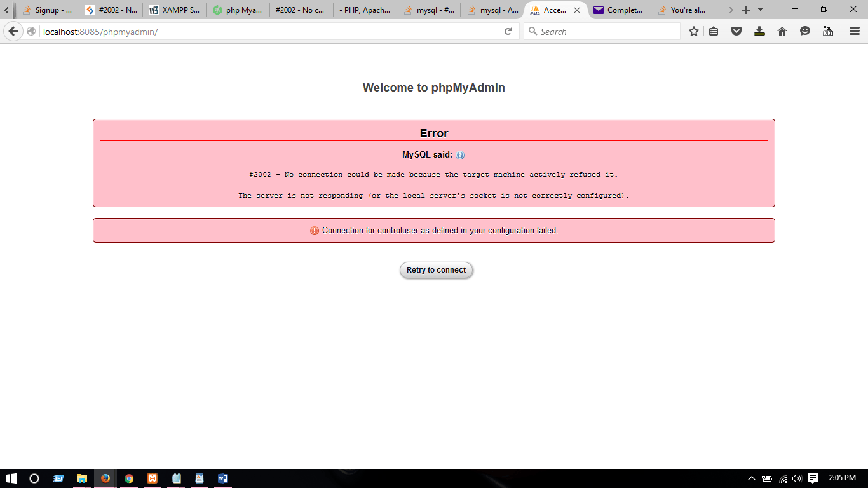Switch to the Signup tab
Image resolution: width=868 pixels, height=488 pixels.
point(47,10)
